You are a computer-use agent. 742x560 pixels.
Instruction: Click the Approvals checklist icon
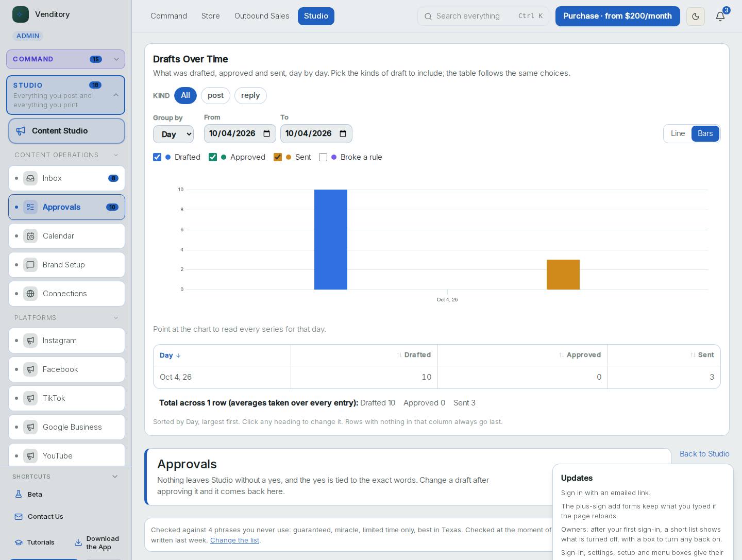pyautogui.click(x=30, y=207)
